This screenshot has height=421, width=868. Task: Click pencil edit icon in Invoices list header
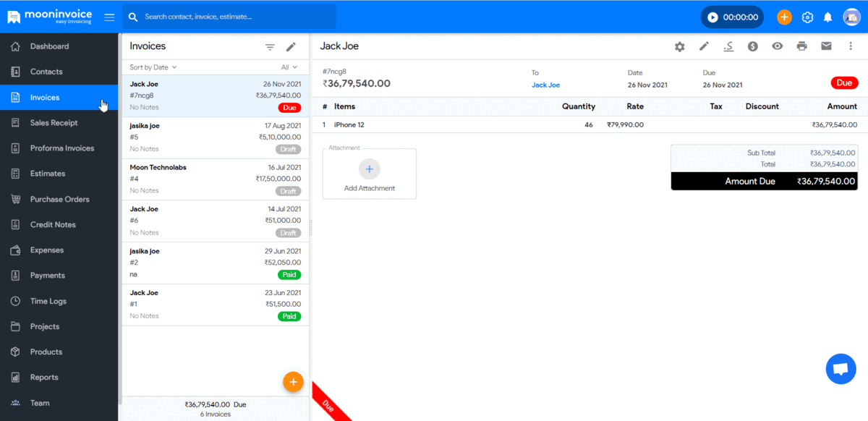click(291, 47)
